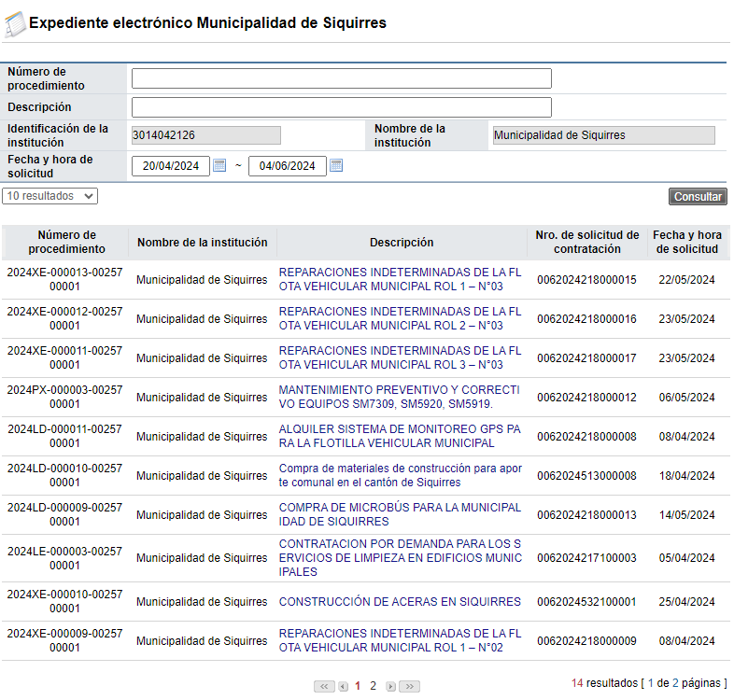This screenshot has height=700, width=734.
Task: Click the Descripción column header
Action: [402, 243]
